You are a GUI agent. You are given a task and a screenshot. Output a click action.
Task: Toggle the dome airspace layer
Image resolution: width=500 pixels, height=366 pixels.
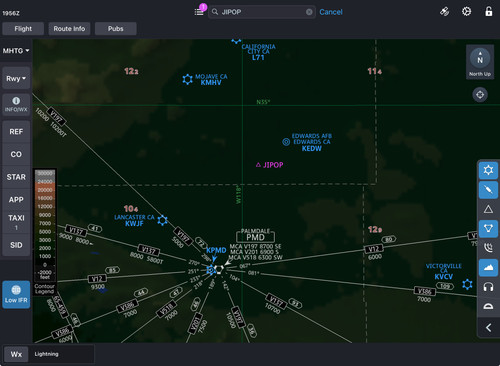click(488, 306)
